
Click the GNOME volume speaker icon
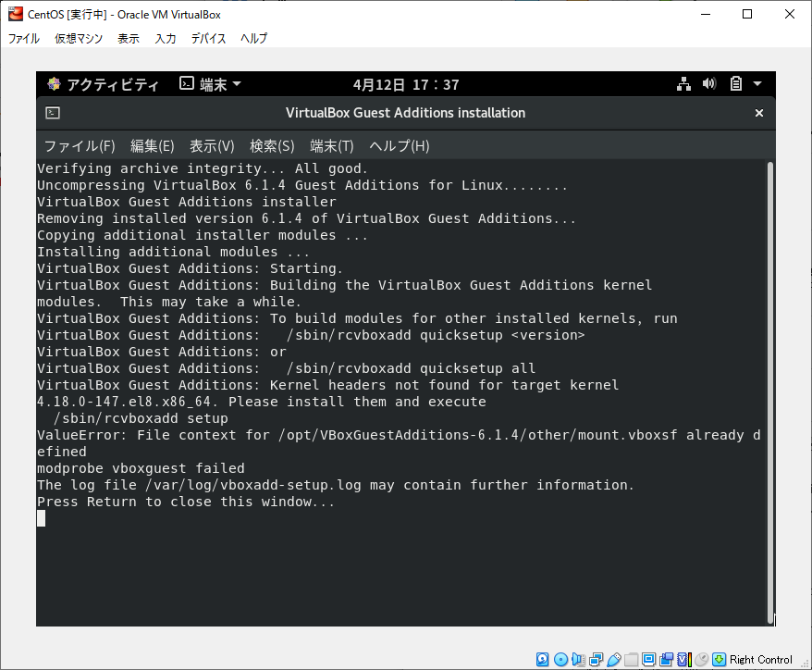click(x=709, y=83)
